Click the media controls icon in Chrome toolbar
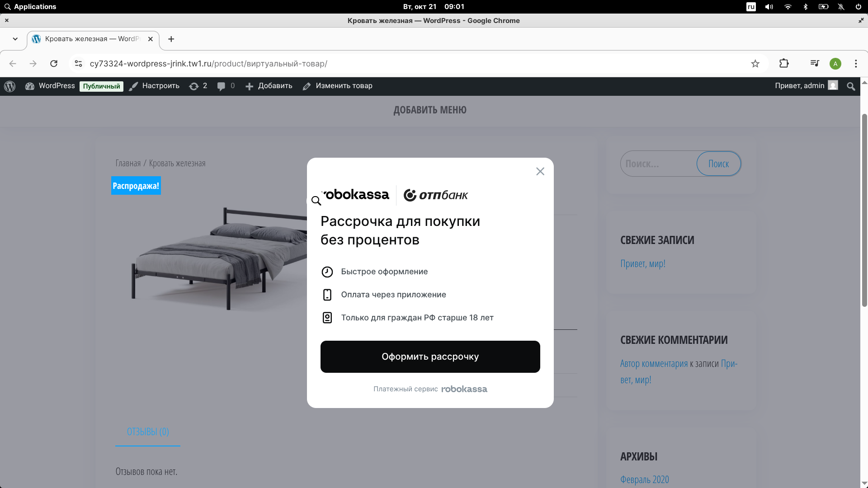Viewport: 868px width, 488px height. click(x=814, y=64)
